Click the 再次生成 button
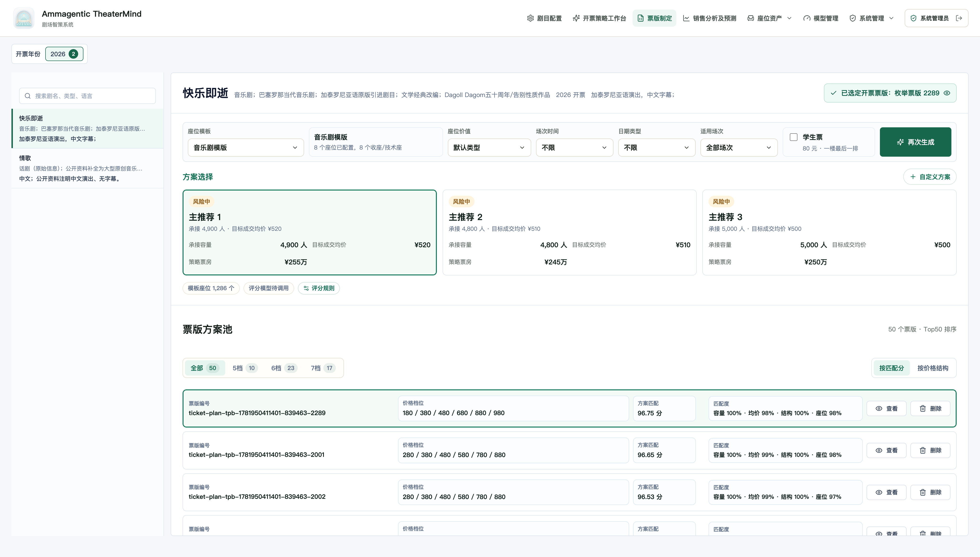Screen dimensions: 980x557 (915, 142)
